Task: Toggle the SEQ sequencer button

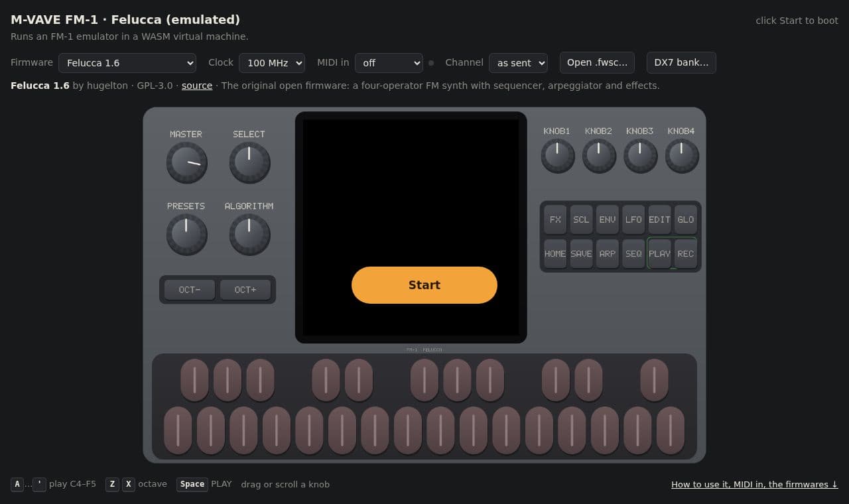Action: [633, 254]
